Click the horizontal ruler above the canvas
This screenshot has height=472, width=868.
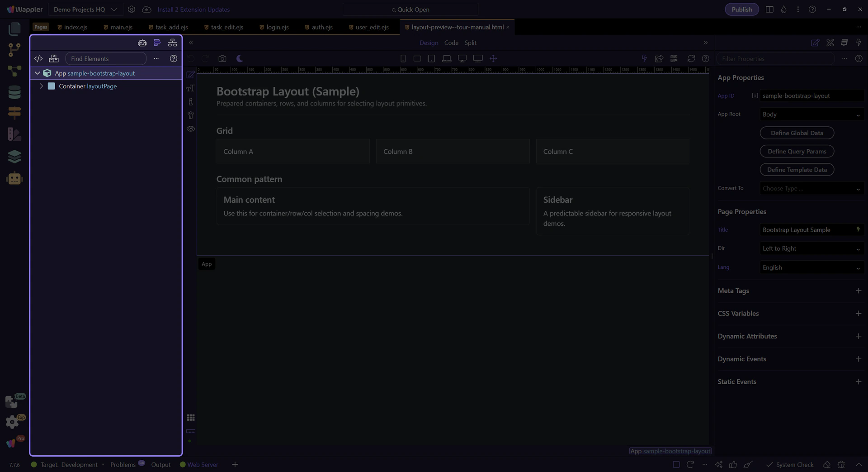click(x=452, y=70)
